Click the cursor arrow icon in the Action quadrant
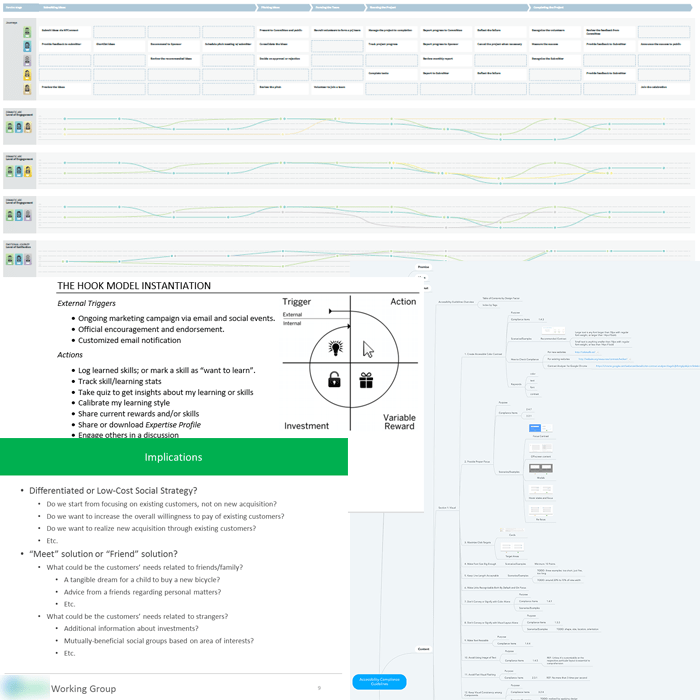Image resolution: width=700 pixels, height=700 pixels. pyautogui.click(x=368, y=349)
